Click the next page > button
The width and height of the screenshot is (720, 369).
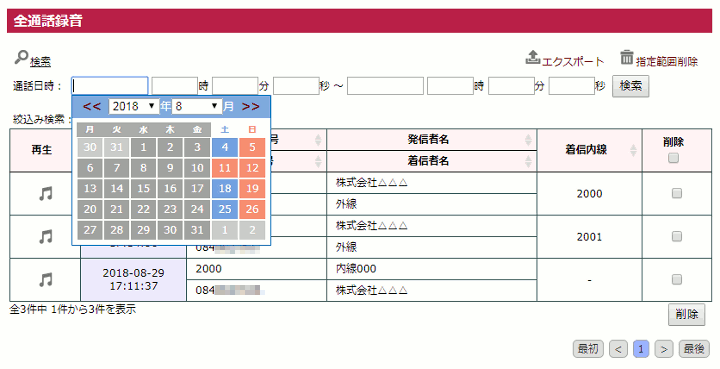pos(664,349)
